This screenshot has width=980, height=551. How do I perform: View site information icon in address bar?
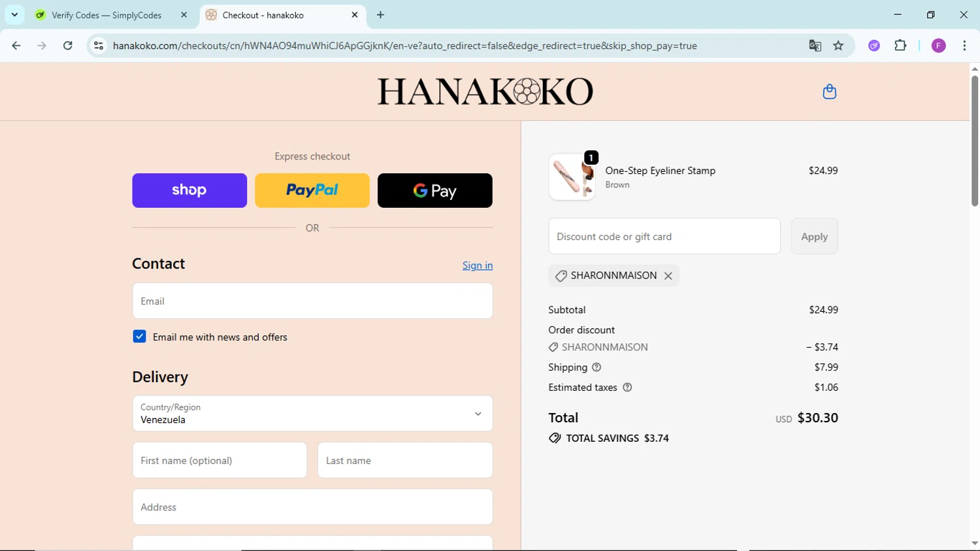click(99, 46)
